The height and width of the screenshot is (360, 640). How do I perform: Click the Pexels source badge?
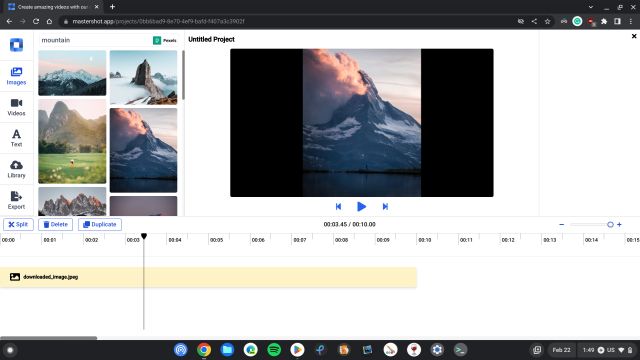tap(165, 40)
